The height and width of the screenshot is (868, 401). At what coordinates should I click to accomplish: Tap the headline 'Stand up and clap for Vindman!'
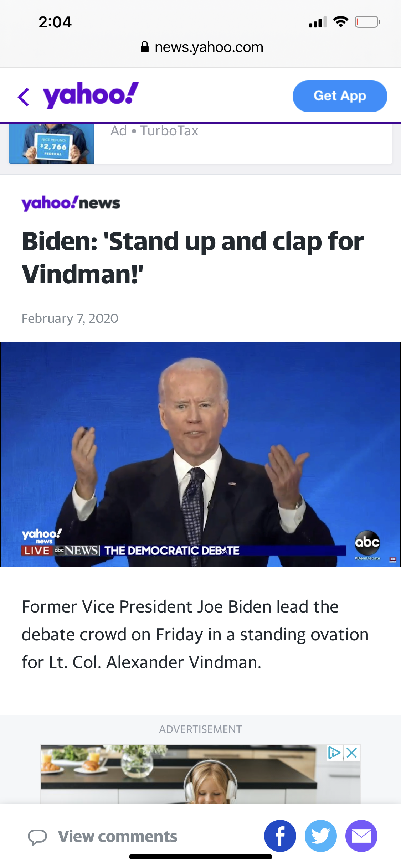click(x=193, y=258)
